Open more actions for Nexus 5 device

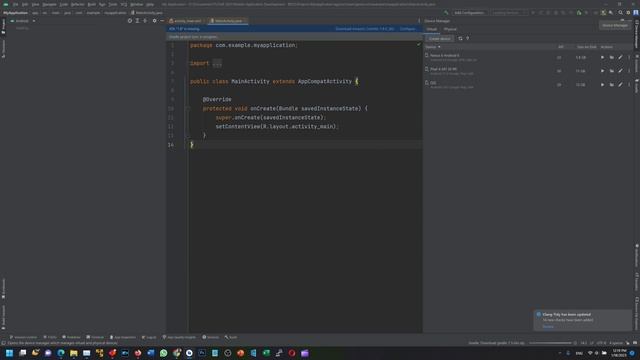point(629,58)
